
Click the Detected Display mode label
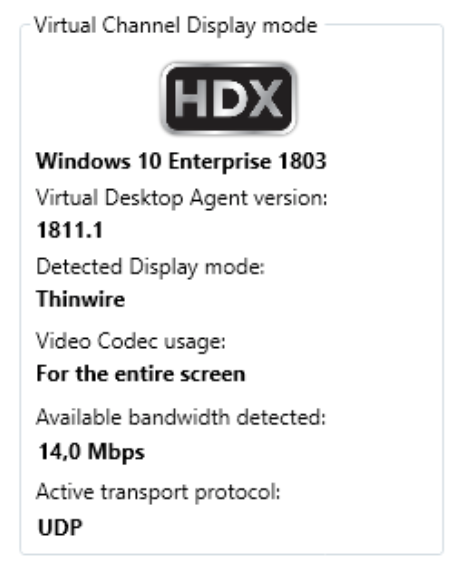(150, 267)
